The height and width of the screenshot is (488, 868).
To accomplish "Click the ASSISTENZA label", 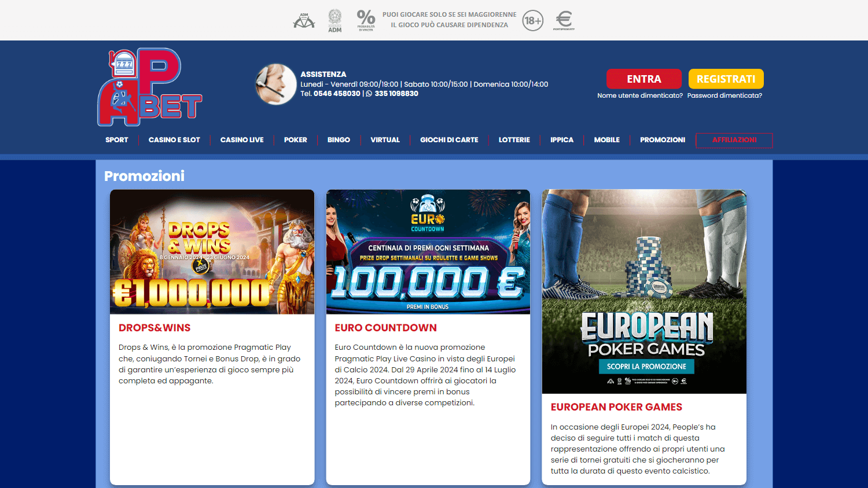I will click(x=323, y=74).
